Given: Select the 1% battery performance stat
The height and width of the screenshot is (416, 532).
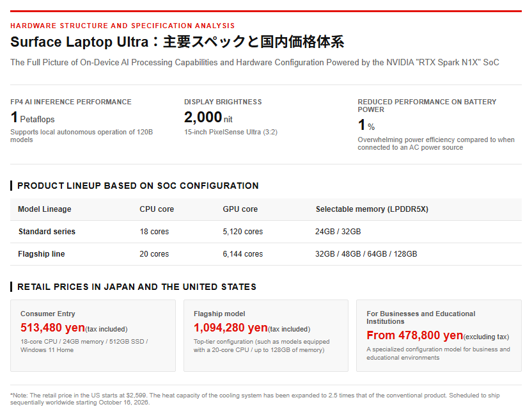Looking at the screenshot, I should (366, 125).
